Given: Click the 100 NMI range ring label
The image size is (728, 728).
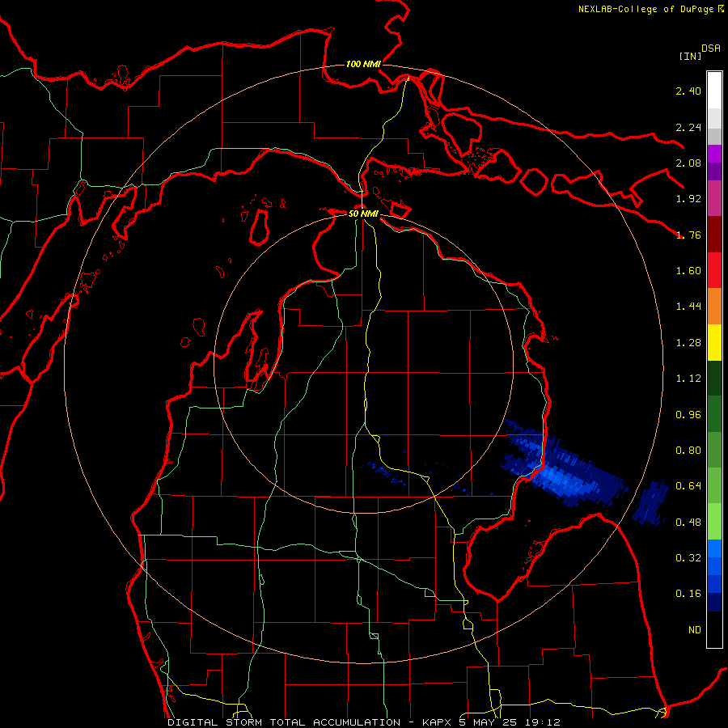Looking at the screenshot, I should [363, 64].
